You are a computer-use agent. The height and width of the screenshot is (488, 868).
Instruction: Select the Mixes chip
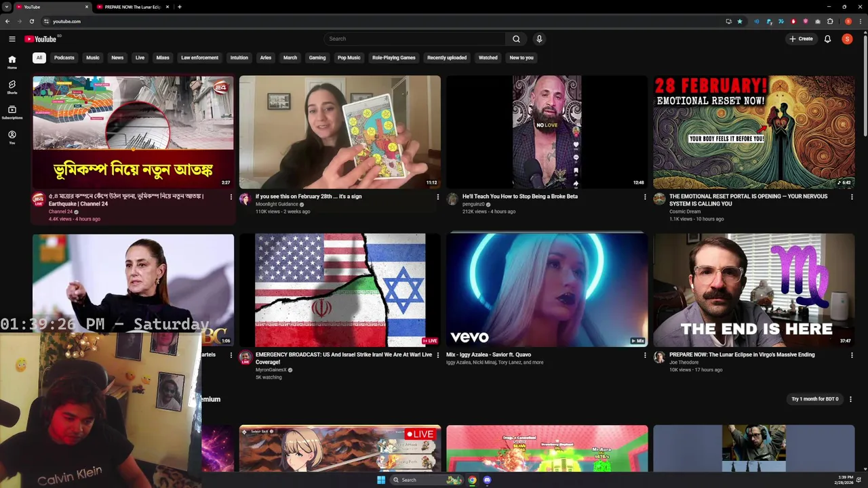(x=163, y=58)
